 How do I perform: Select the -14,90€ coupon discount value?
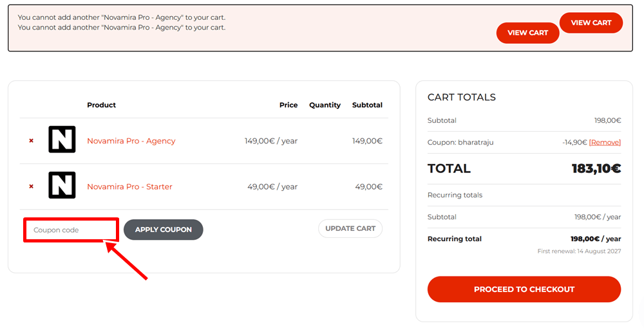pos(574,142)
